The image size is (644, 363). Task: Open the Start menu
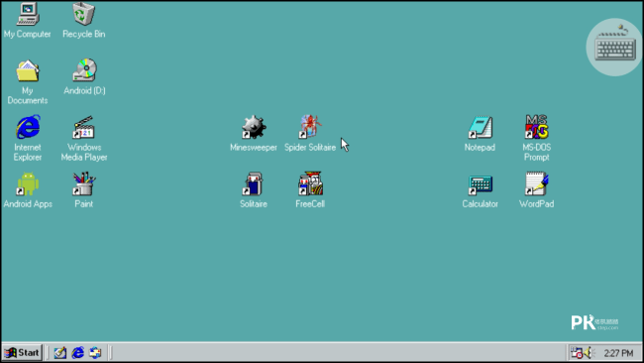click(22, 353)
